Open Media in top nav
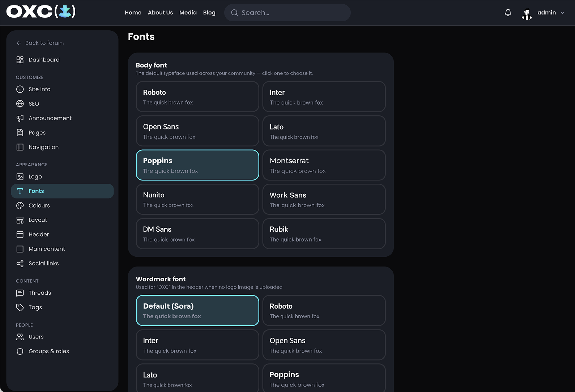This screenshot has height=392, width=575. pos(188,13)
